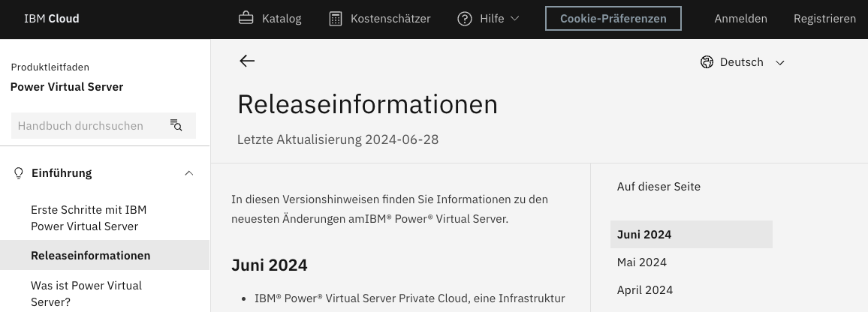Image resolution: width=868 pixels, height=312 pixels.
Task: Click the Katalog briefcase icon
Action: (x=246, y=18)
